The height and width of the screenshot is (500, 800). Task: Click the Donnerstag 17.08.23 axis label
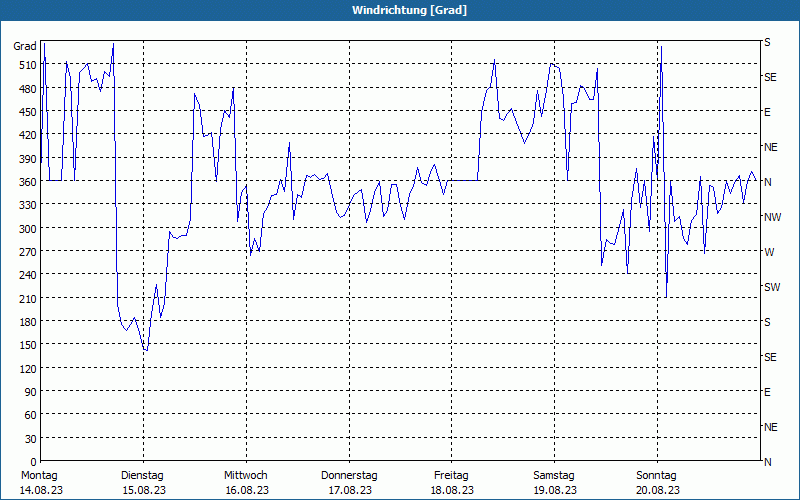349,483
